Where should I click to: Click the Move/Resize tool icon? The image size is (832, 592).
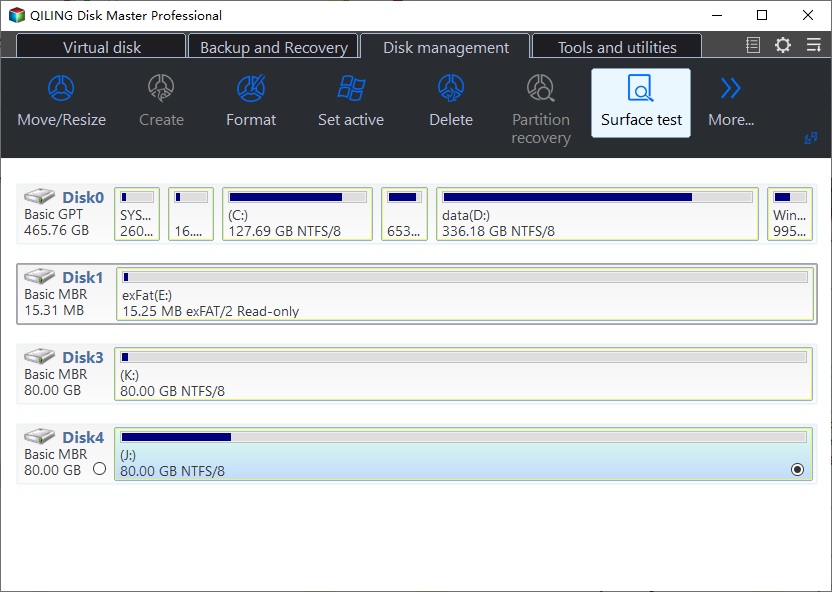(61, 88)
